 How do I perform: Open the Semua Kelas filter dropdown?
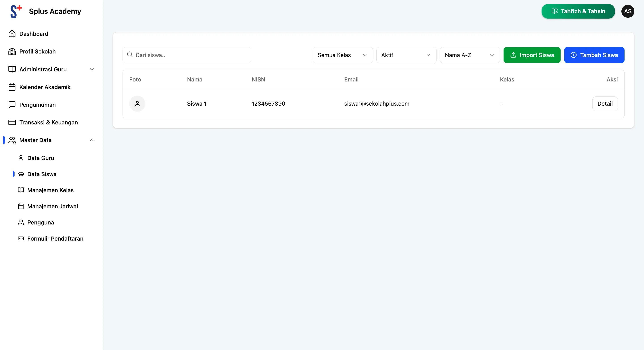pyautogui.click(x=342, y=55)
